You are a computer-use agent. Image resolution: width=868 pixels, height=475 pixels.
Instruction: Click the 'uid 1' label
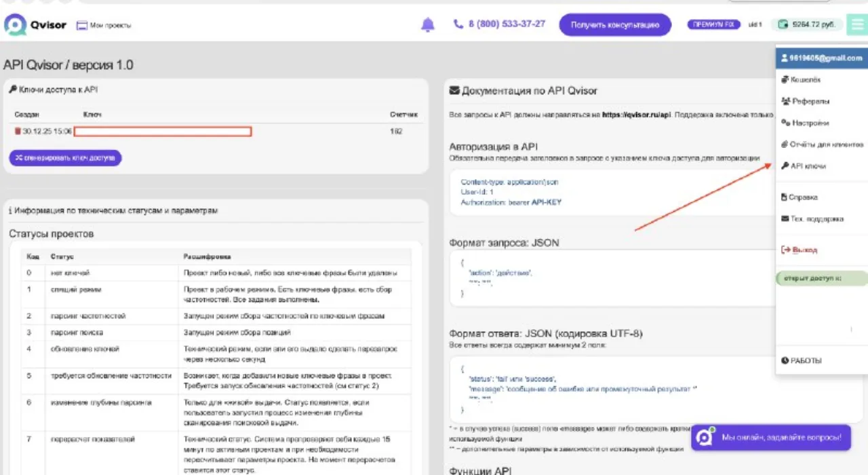[755, 25]
